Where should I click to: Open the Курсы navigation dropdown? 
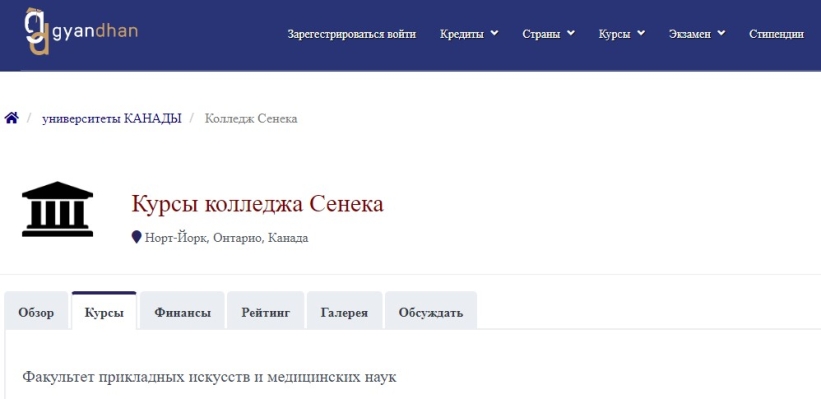point(622,34)
